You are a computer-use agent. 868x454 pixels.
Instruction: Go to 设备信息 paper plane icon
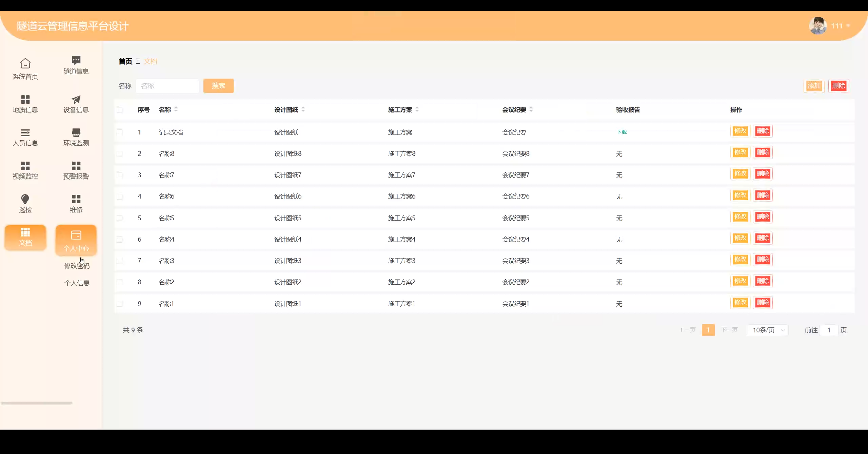pyautogui.click(x=76, y=99)
